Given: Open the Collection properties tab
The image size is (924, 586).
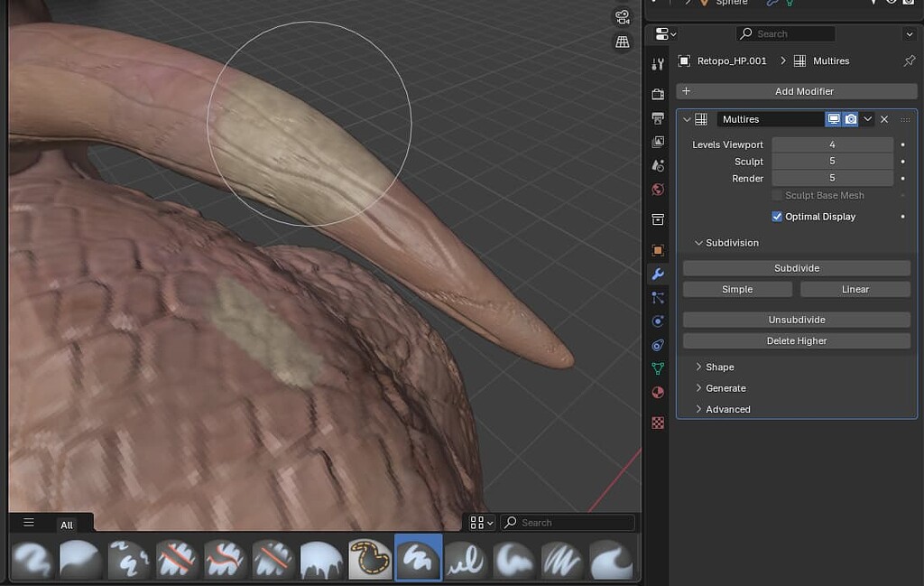Looking at the screenshot, I should [658, 219].
